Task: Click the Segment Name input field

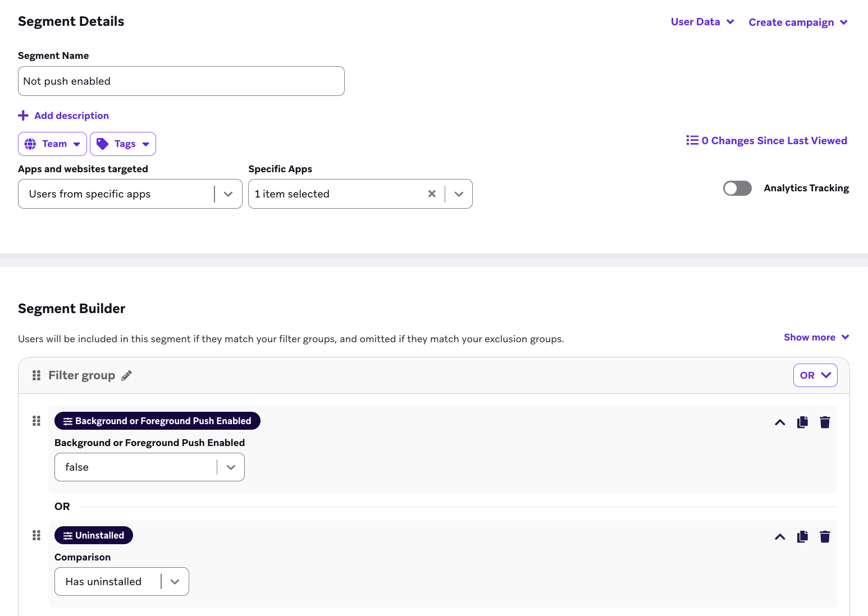Action: point(181,81)
